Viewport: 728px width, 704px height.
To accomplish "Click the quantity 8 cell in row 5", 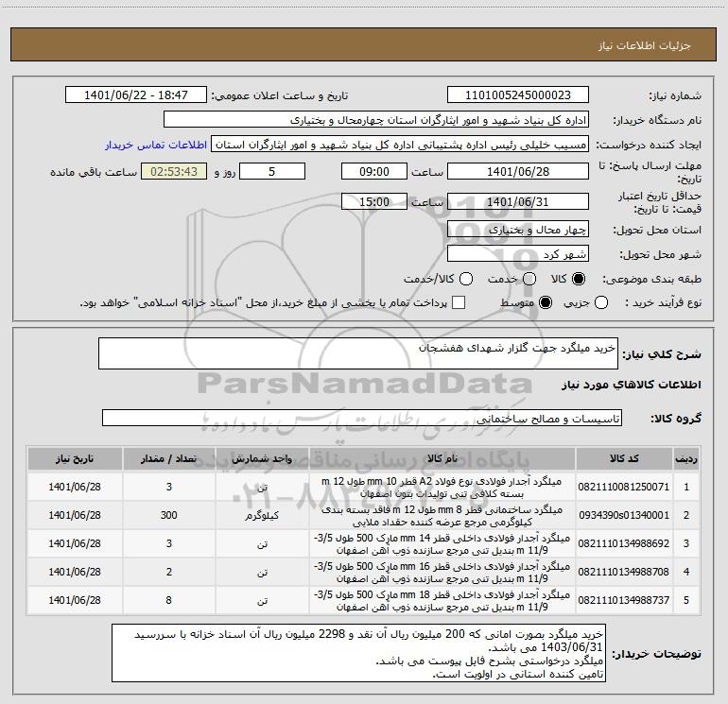I will coord(169,600).
